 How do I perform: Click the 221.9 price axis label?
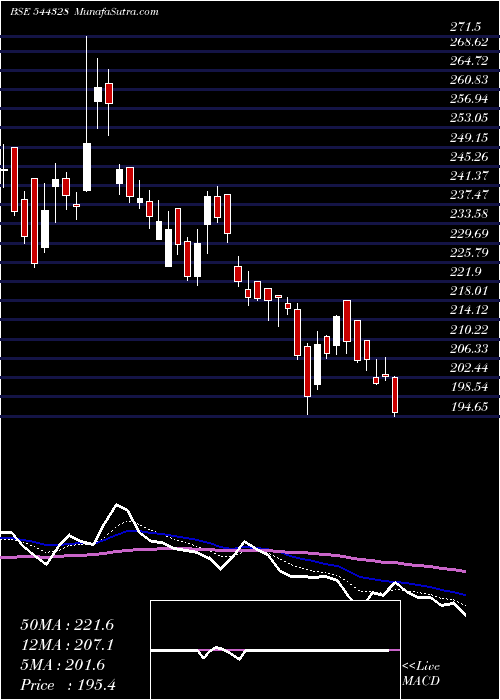click(465, 272)
